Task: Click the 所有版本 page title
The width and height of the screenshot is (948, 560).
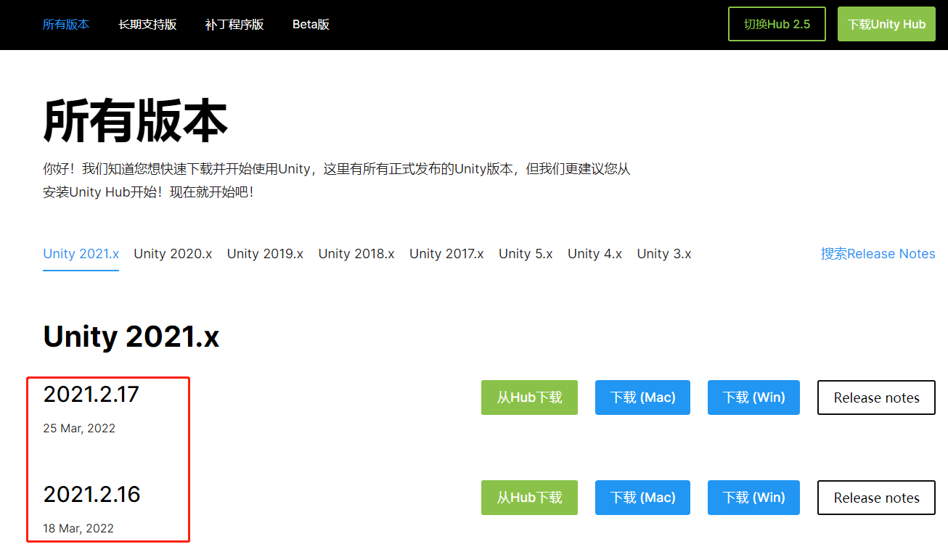Action: (136, 120)
